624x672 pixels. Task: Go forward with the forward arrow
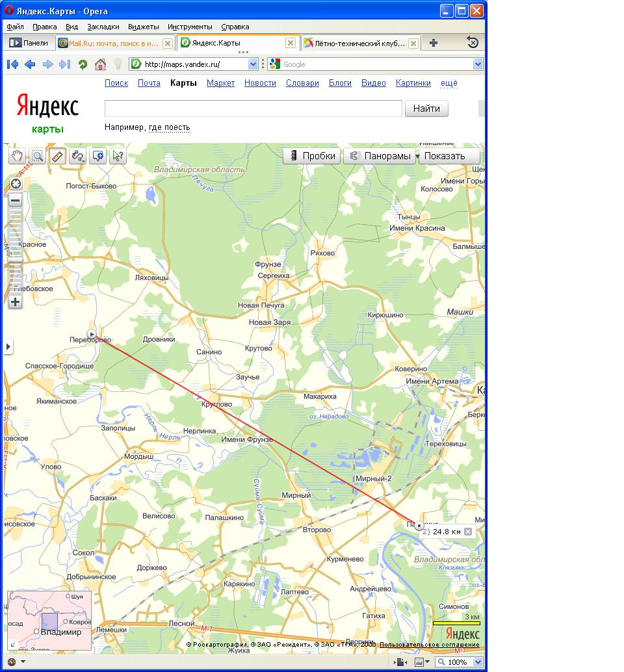pos(47,64)
